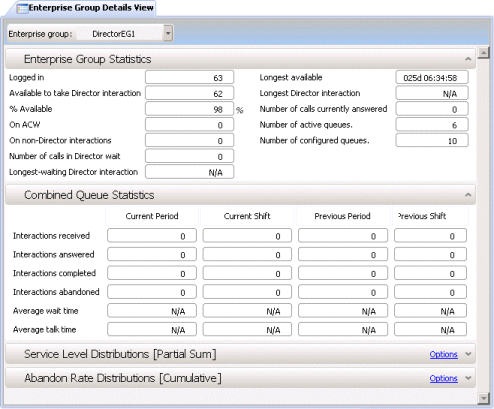Collapse the Combined Queue Statistics section

[468, 195]
